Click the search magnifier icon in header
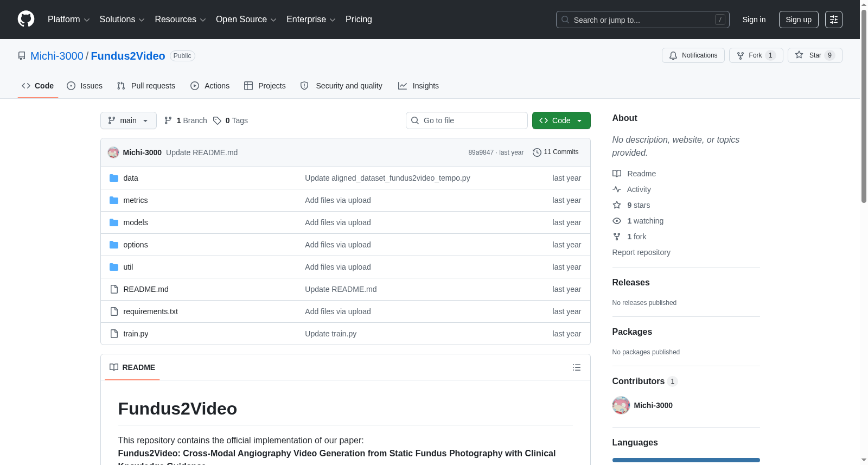The image size is (868, 465). pos(565,20)
